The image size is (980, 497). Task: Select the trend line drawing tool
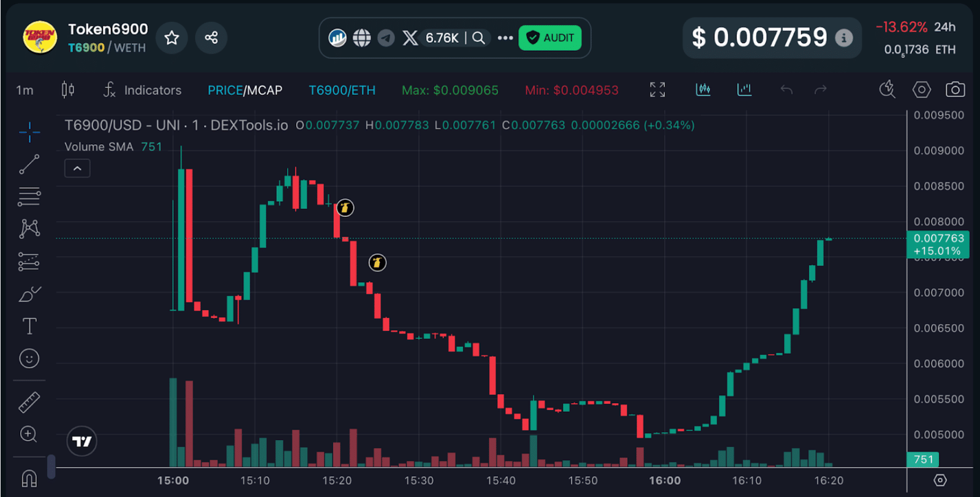29,164
